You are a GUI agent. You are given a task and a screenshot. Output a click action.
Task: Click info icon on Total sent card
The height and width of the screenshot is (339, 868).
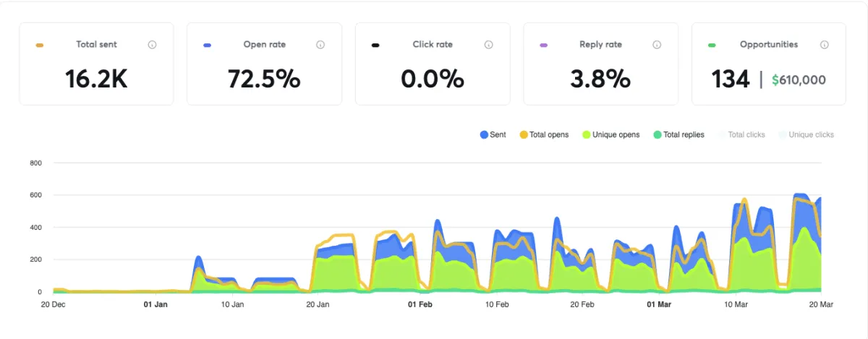152,45
